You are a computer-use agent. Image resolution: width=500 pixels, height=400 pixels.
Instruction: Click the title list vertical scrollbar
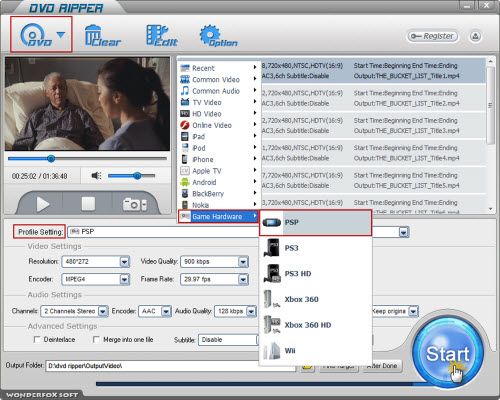pyautogui.click(x=490, y=105)
